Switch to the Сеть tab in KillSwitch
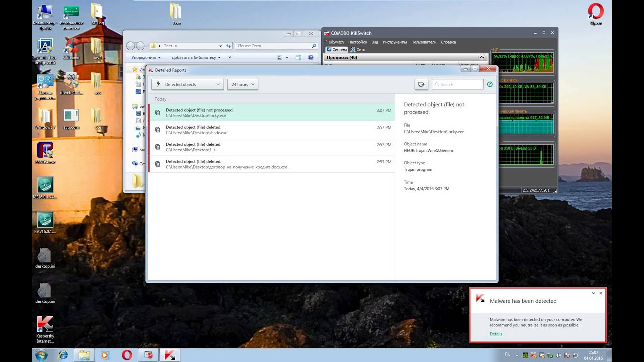 pyautogui.click(x=358, y=50)
